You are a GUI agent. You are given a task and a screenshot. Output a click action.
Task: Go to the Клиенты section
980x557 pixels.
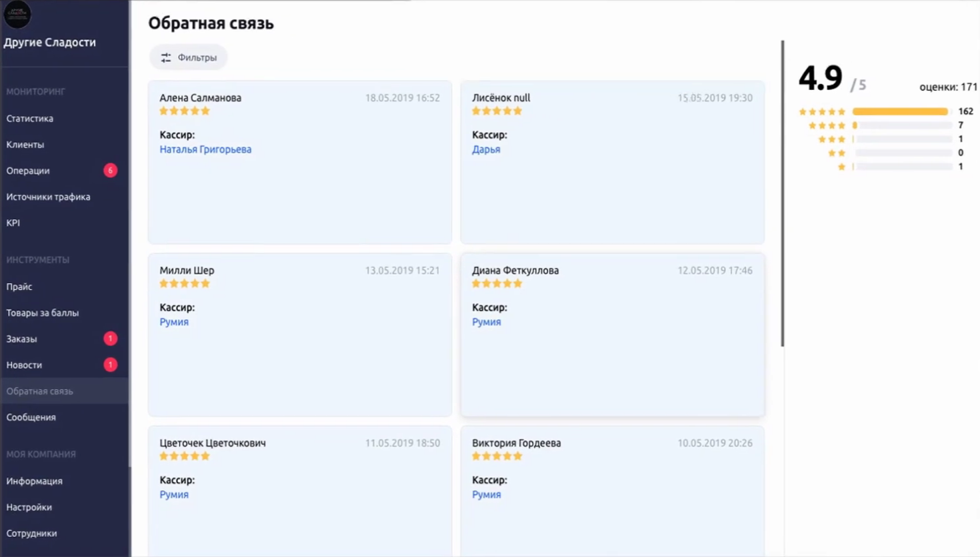coord(25,145)
